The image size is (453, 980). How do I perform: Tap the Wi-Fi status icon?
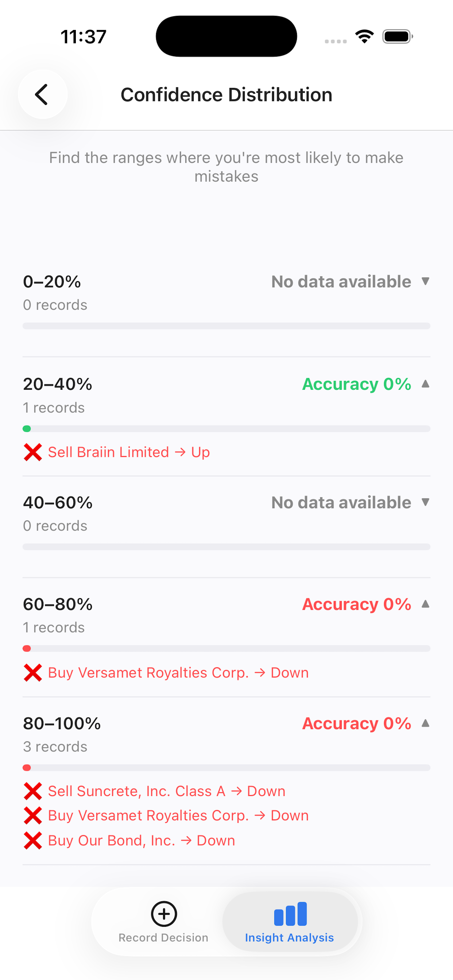click(x=364, y=36)
